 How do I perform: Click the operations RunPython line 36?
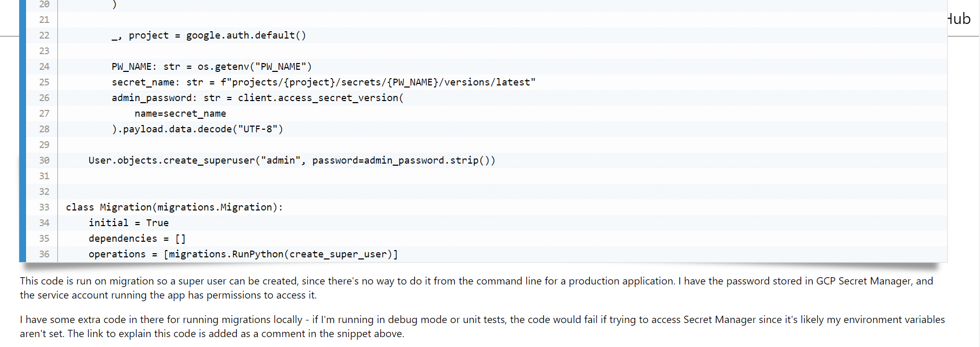(x=243, y=254)
